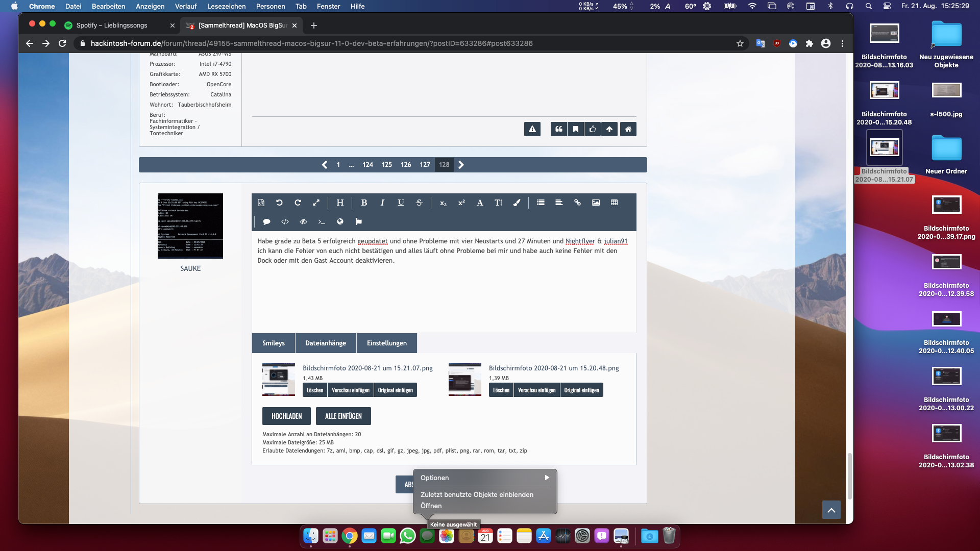Insert a hyperlink with the link icon
980x551 pixels.
coord(577,203)
